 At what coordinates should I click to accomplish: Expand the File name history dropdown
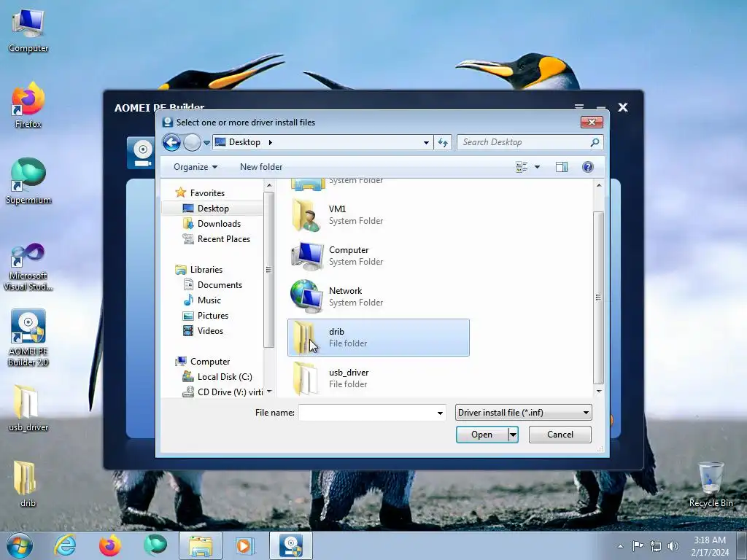(x=440, y=413)
